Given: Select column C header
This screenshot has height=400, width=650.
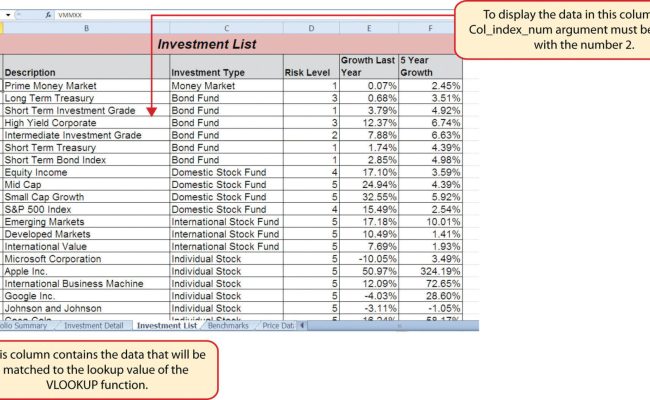Looking at the screenshot, I should (226, 28).
